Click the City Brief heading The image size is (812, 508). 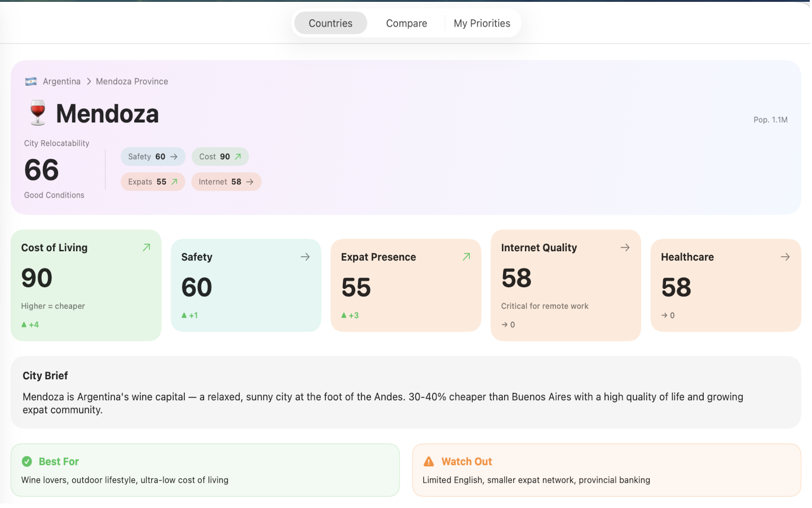click(45, 376)
